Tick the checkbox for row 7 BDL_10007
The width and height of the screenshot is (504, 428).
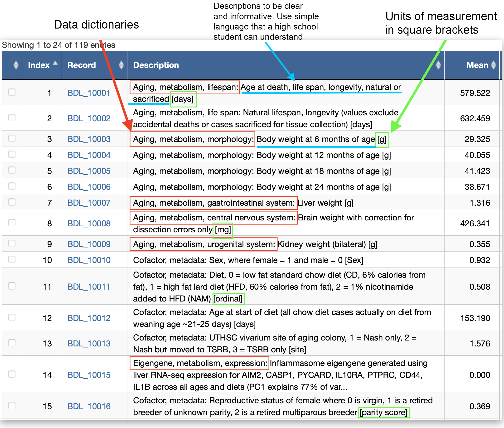pyautogui.click(x=12, y=202)
